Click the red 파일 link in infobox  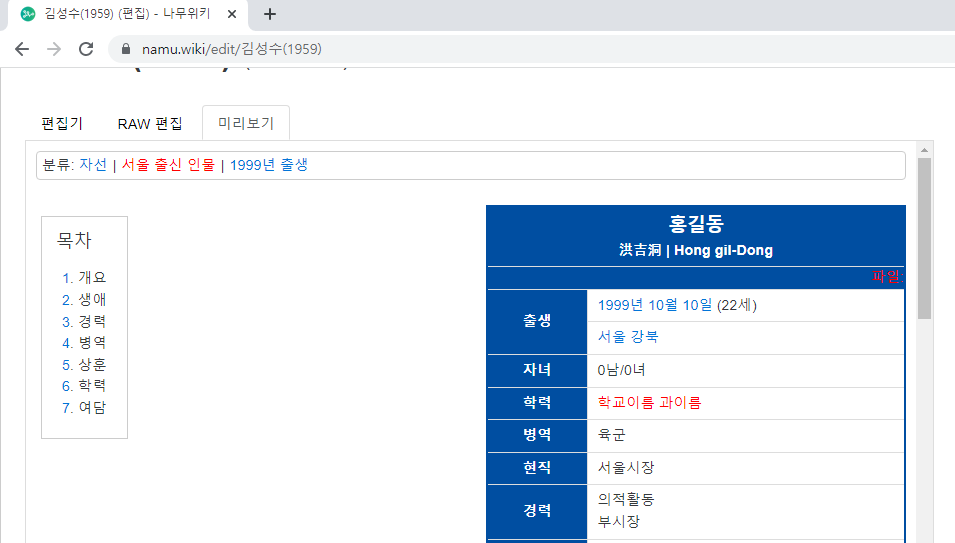coord(887,277)
